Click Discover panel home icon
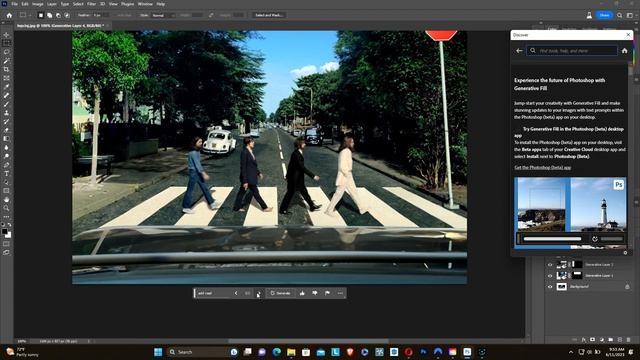The height and width of the screenshot is (360, 640). tap(624, 51)
